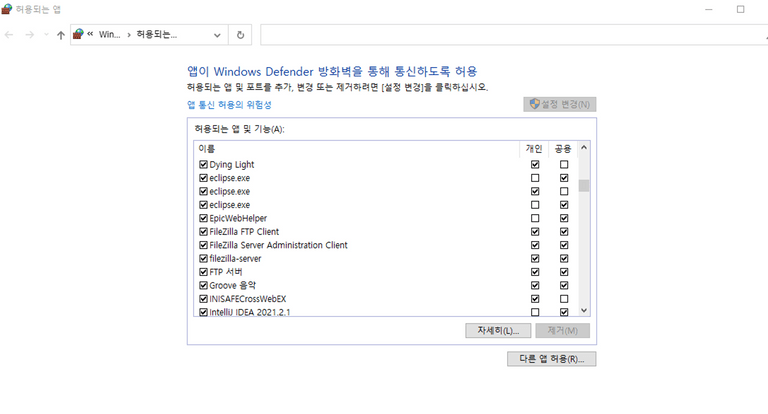Click 다른 앱 허용 button
The height and width of the screenshot is (414, 768).
tap(551, 358)
